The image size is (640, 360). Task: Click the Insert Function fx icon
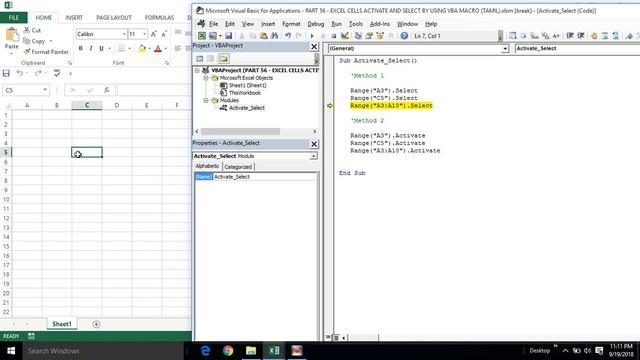coord(107,90)
